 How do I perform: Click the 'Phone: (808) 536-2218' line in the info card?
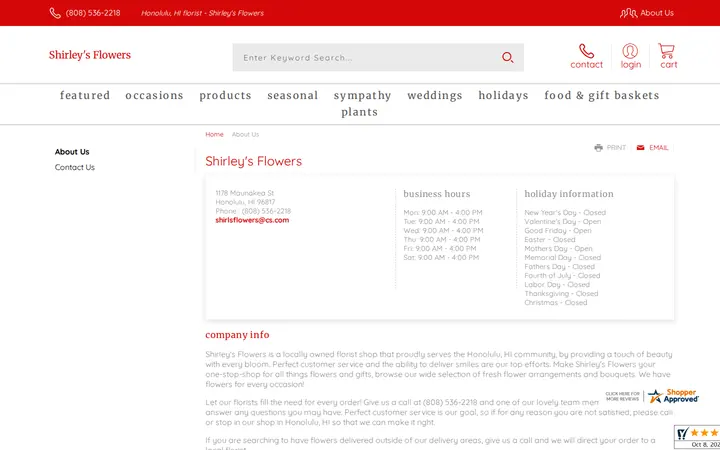coord(253,211)
